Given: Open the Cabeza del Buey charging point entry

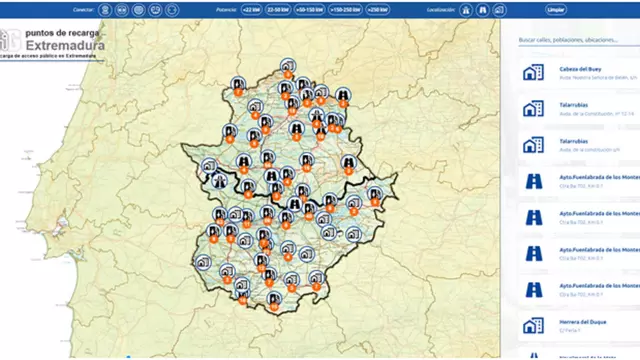Looking at the screenshot, I should tap(579, 73).
